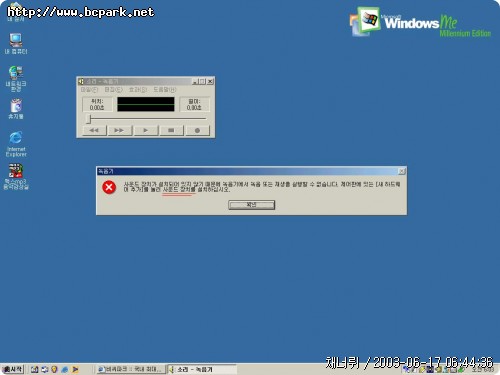Close the Sound Recorder window
Viewport: 500px width, 375px height.
[x=210, y=81]
